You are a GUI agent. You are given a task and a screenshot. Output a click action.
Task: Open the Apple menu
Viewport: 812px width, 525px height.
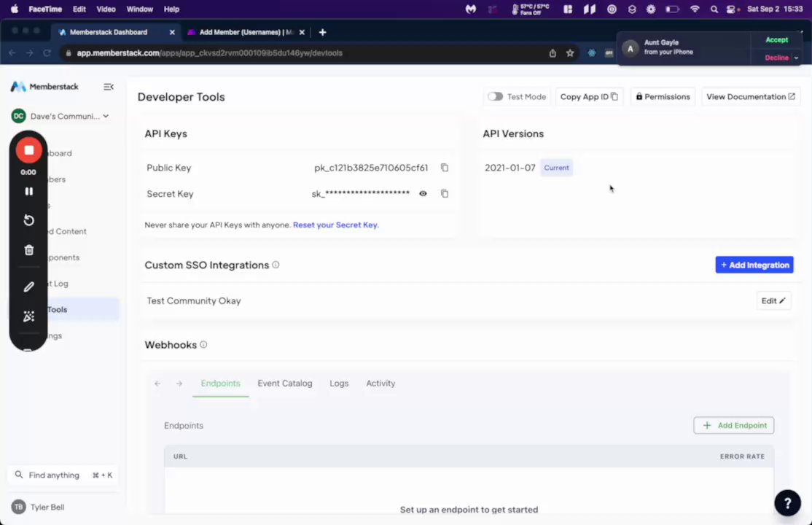(14, 9)
